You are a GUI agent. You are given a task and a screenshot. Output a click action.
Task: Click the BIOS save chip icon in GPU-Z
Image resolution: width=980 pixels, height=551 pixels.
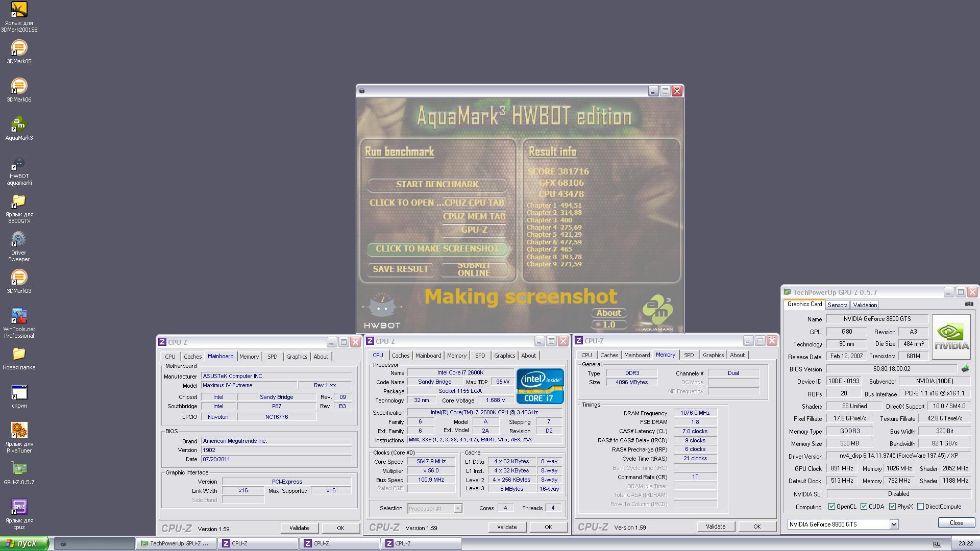pos(965,368)
